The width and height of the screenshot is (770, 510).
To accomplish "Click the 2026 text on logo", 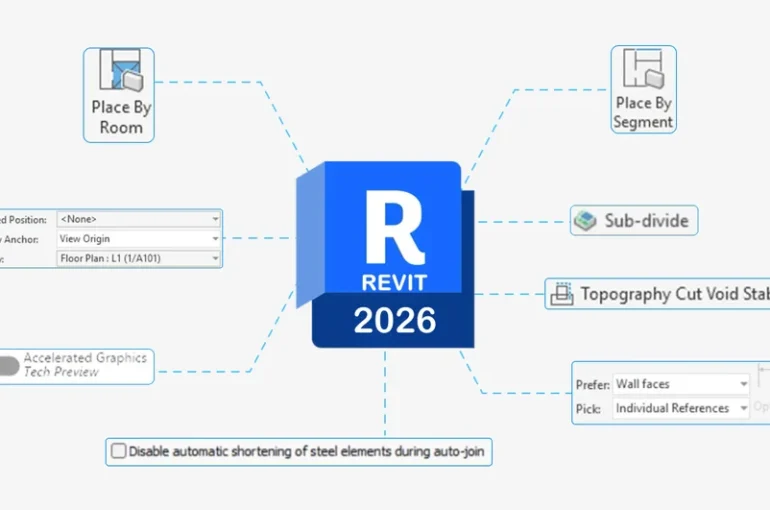I will tap(395, 320).
